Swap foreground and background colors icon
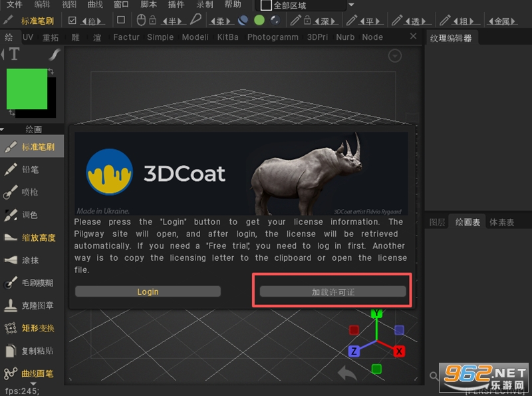532x396 pixels. pyautogui.click(x=51, y=71)
